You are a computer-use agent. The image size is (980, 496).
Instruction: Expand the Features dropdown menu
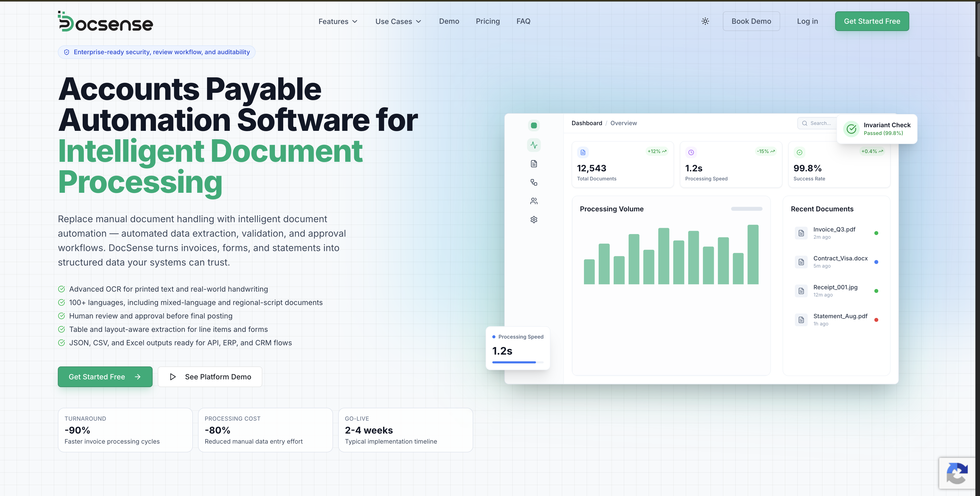pyautogui.click(x=338, y=21)
